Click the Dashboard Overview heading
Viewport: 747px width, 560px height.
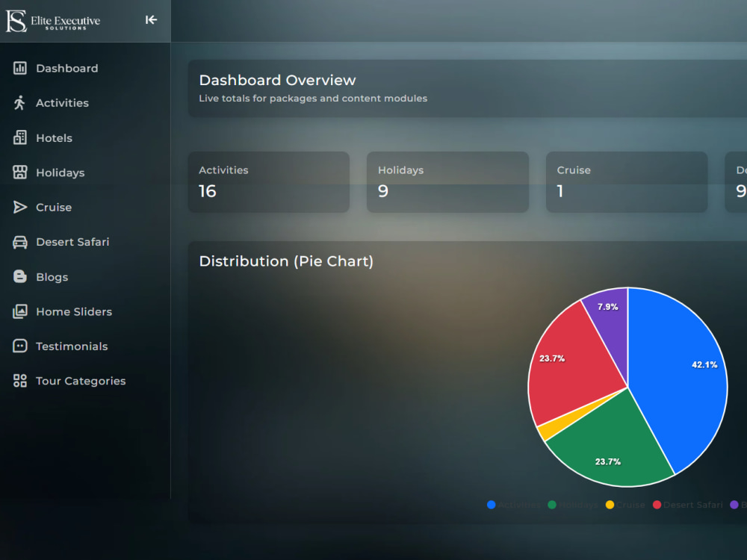click(x=277, y=80)
